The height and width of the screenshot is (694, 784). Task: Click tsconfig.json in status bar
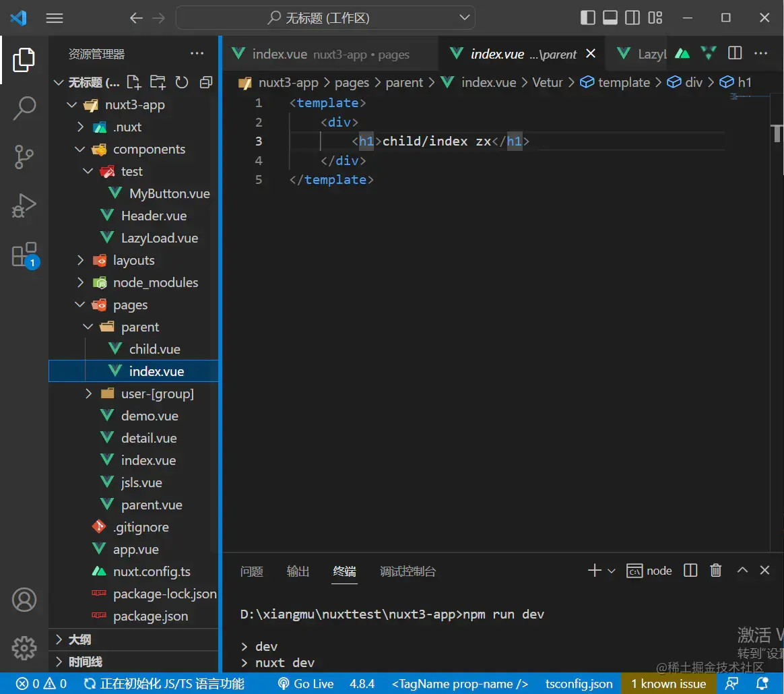click(x=579, y=683)
